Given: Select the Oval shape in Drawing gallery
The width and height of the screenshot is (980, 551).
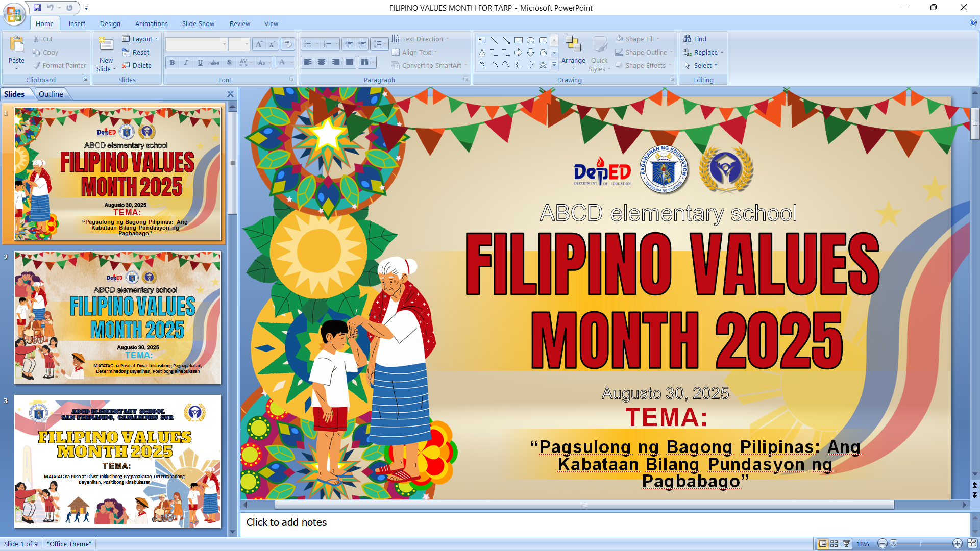Looking at the screenshot, I should click(x=531, y=40).
